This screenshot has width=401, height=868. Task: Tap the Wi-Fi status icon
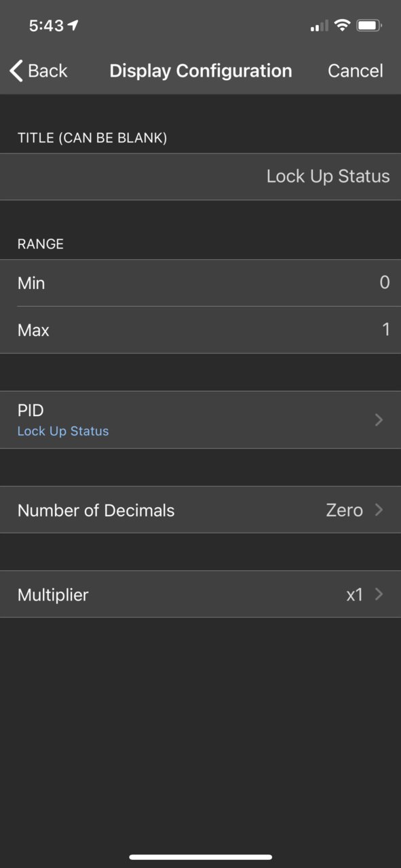pyautogui.click(x=343, y=26)
